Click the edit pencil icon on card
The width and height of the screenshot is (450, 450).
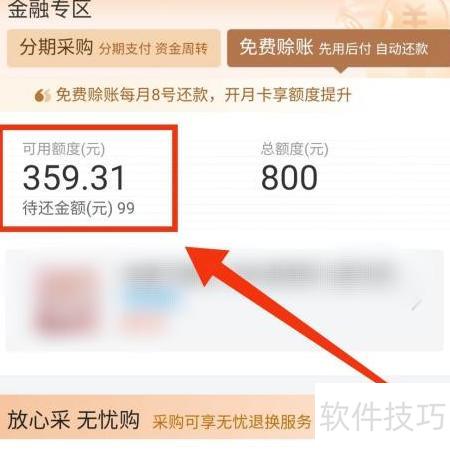[417, 304]
